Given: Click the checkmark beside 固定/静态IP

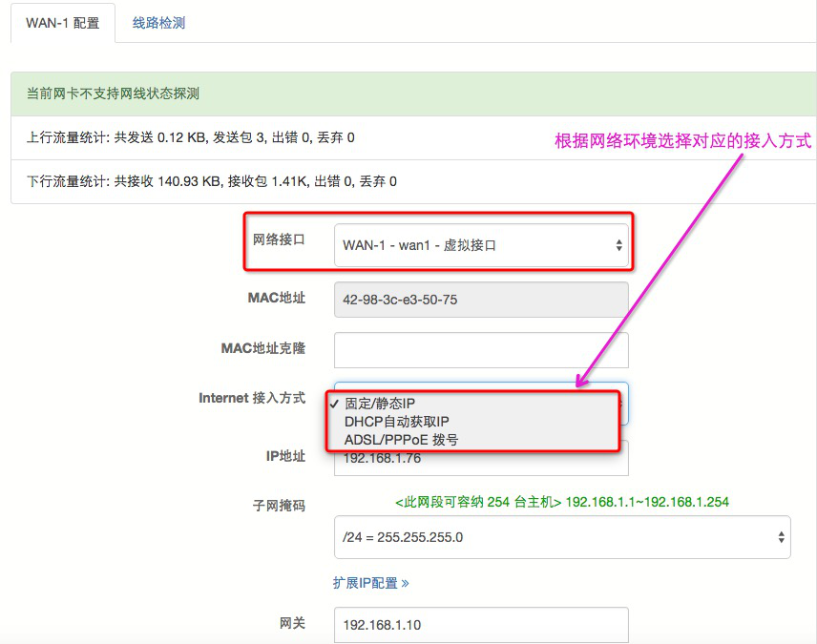Looking at the screenshot, I should click(x=335, y=404).
